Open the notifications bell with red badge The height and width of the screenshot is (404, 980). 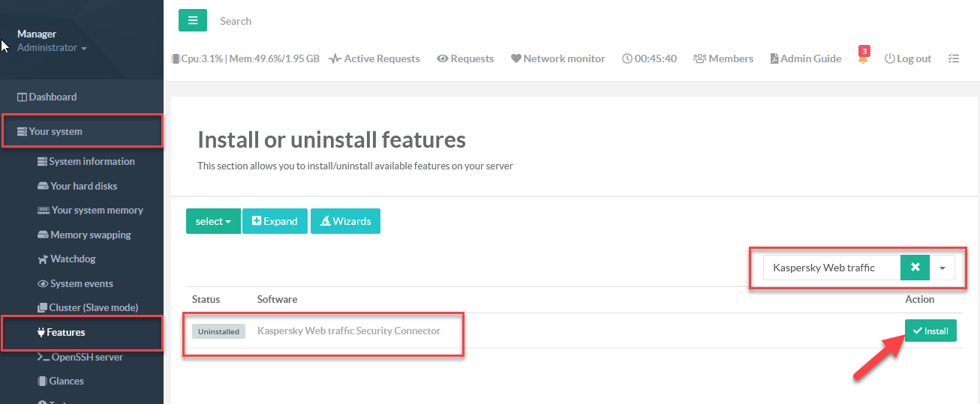863,58
